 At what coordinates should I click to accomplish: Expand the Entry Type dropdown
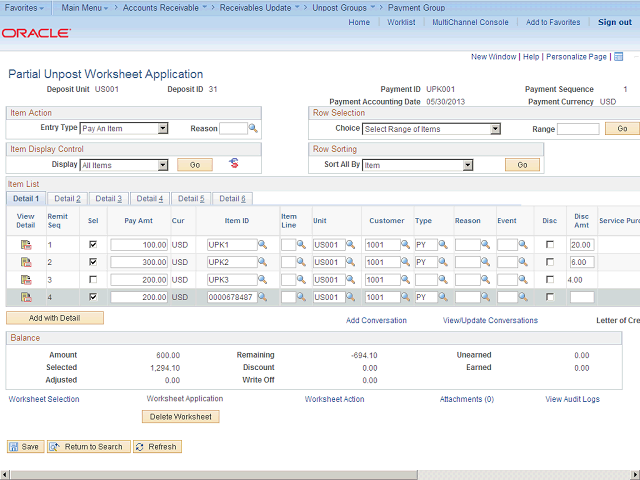(x=162, y=129)
